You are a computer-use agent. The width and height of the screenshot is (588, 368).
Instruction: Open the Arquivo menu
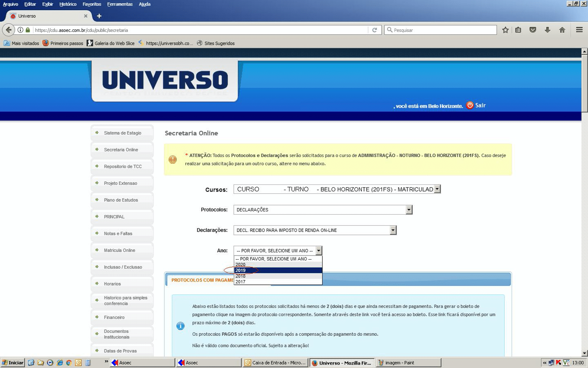coord(10,4)
